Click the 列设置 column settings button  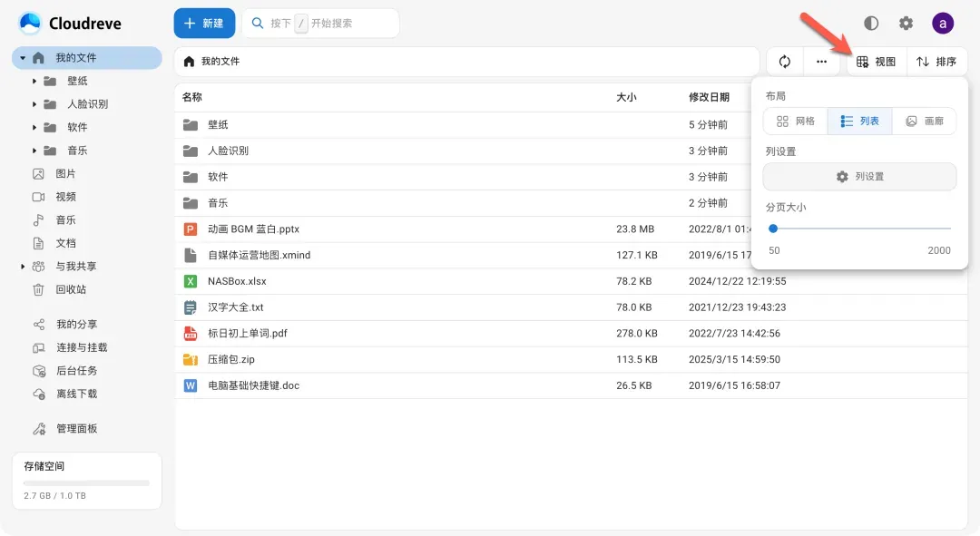(859, 177)
